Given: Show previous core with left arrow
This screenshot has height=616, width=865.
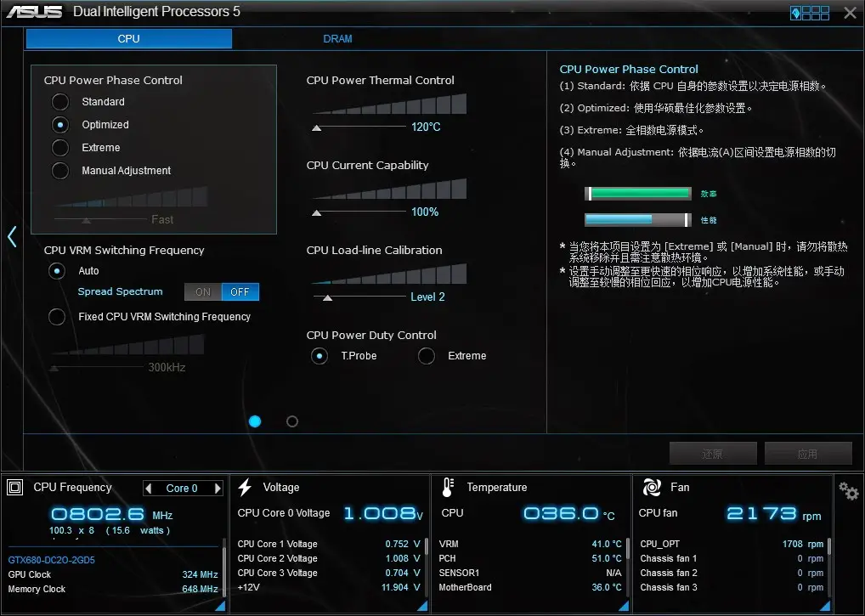Looking at the screenshot, I should coord(148,488).
